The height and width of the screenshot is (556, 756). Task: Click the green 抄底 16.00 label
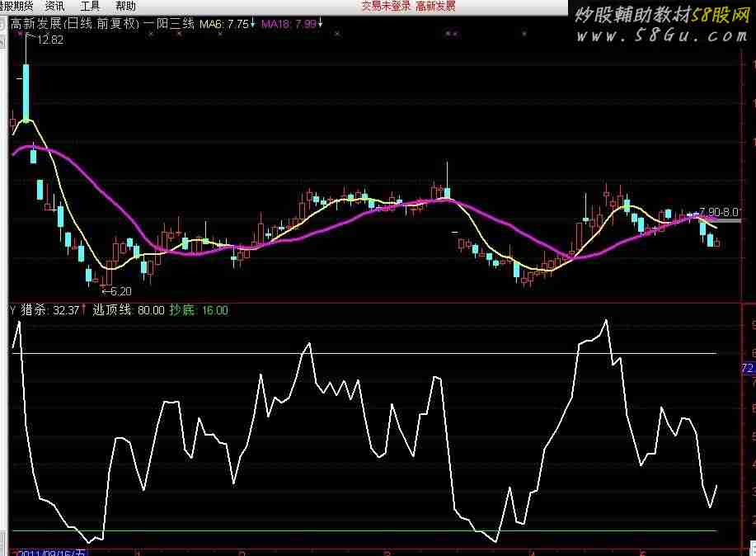tap(199, 310)
